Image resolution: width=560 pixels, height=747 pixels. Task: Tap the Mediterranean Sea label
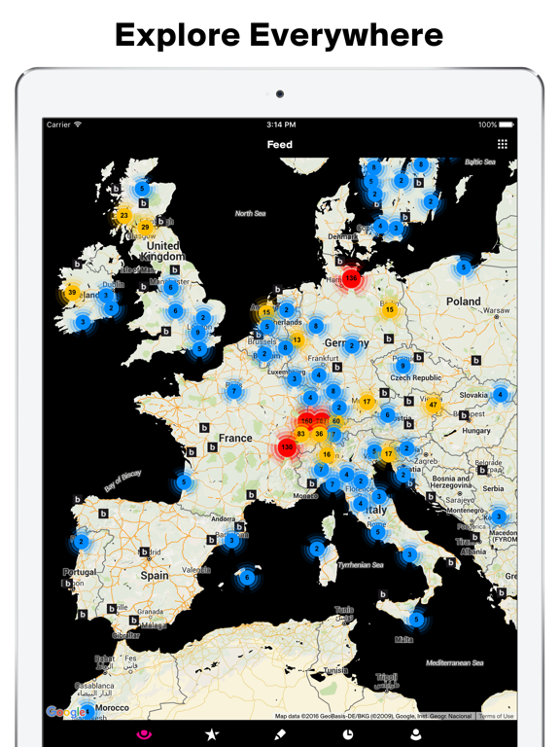tap(455, 662)
